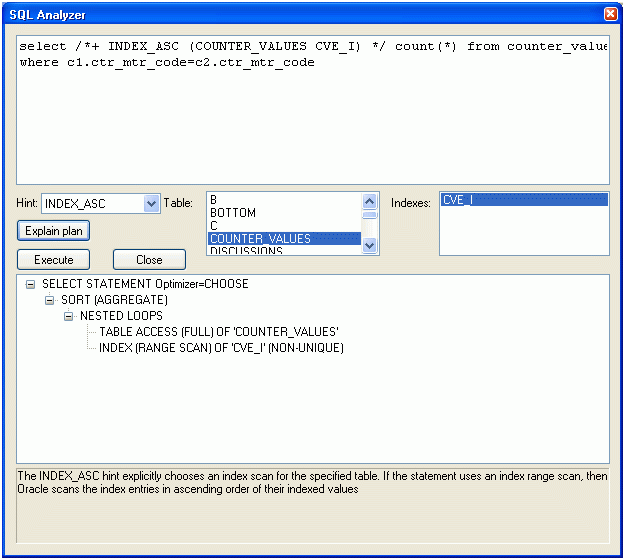Click the Table list scroll down arrow
Image resolution: width=627 pixels, height=560 pixels.
click(369, 246)
